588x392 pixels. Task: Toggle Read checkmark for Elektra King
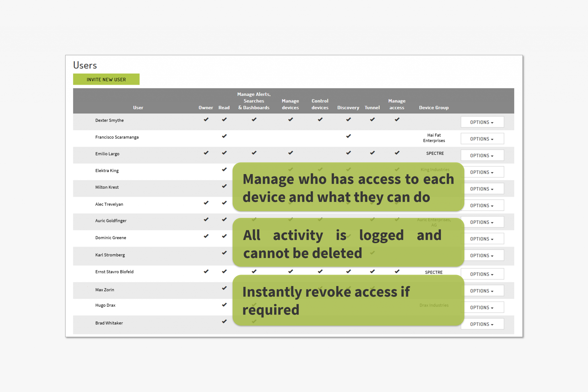point(224,169)
